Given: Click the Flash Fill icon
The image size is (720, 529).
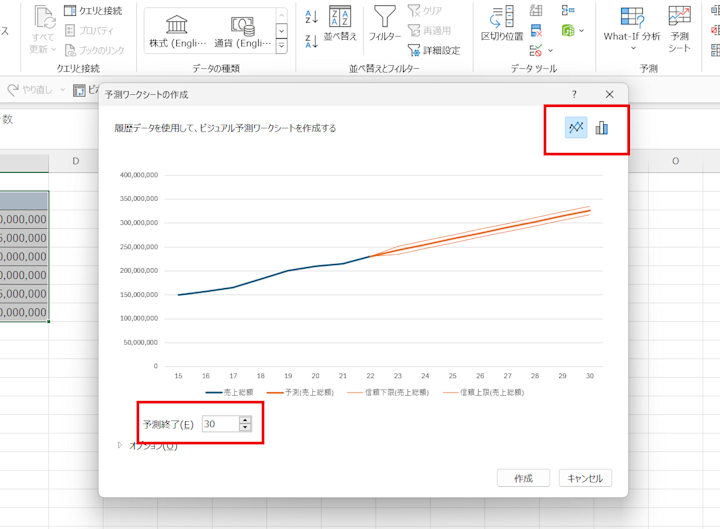Looking at the screenshot, I should (536, 10).
